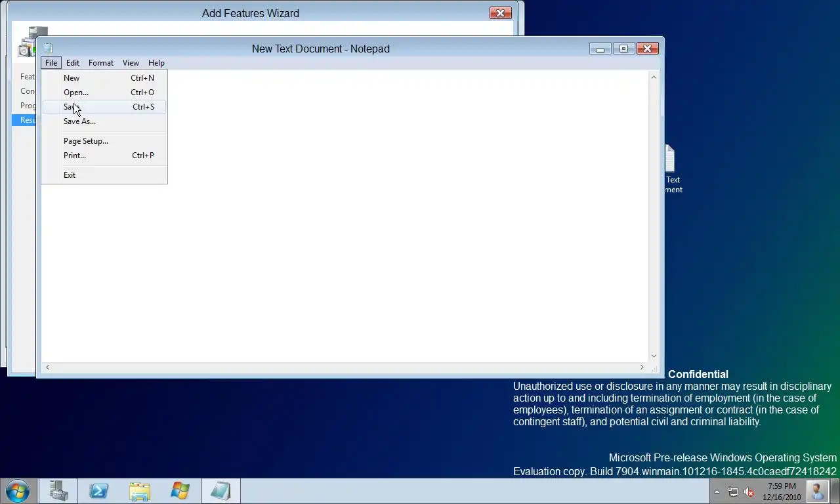Click the Show desktop button at taskbar end

[x=835, y=491]
